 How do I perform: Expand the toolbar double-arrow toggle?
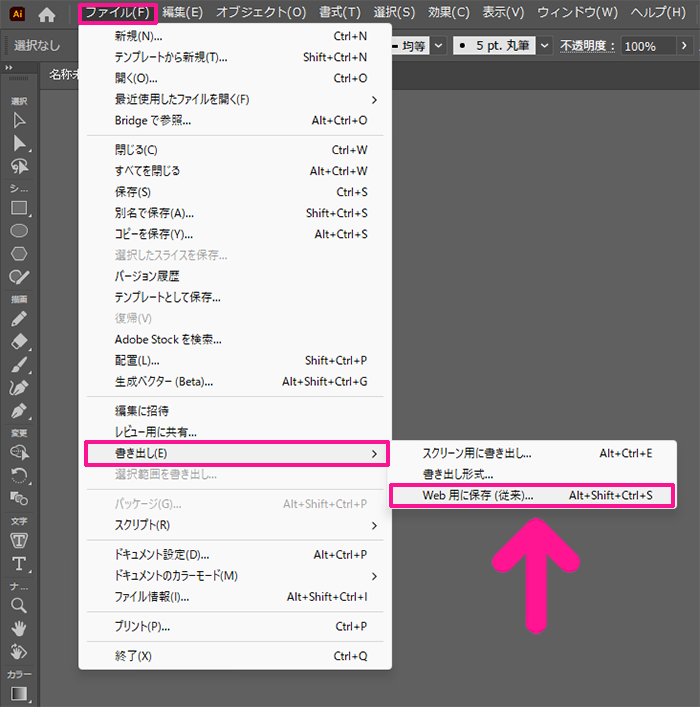tap(9, 68)
